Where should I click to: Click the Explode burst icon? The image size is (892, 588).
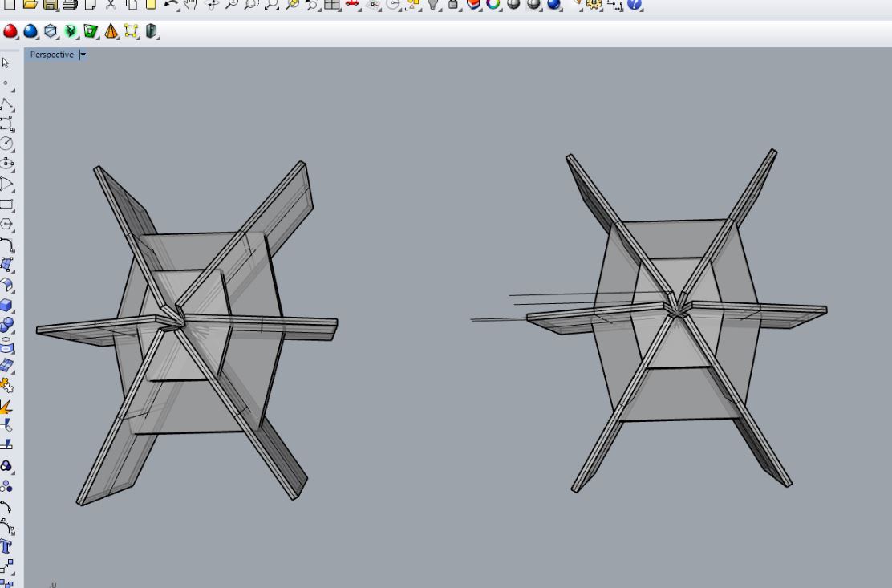[x=7, y=406]
